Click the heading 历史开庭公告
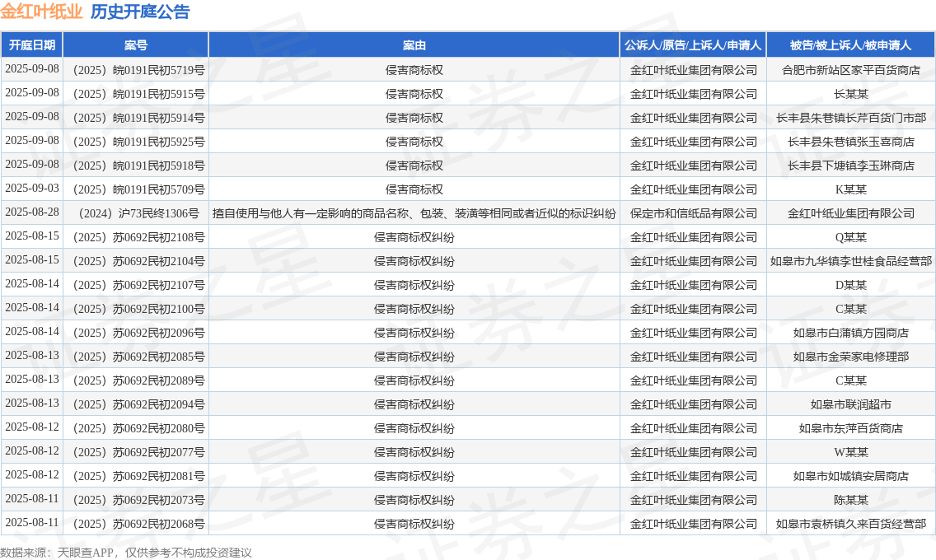The height and width of the screenshot is (560, 936). [140, 12]
